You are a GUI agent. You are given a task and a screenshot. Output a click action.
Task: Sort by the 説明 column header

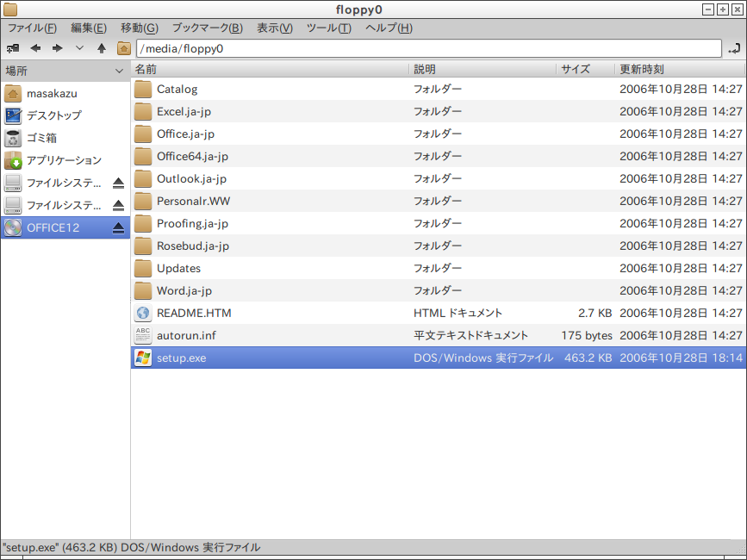pos(482,70)
